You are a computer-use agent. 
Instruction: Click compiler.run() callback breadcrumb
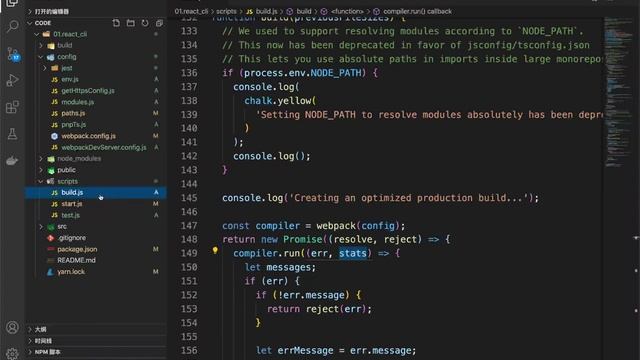click(x=413, y=11)
